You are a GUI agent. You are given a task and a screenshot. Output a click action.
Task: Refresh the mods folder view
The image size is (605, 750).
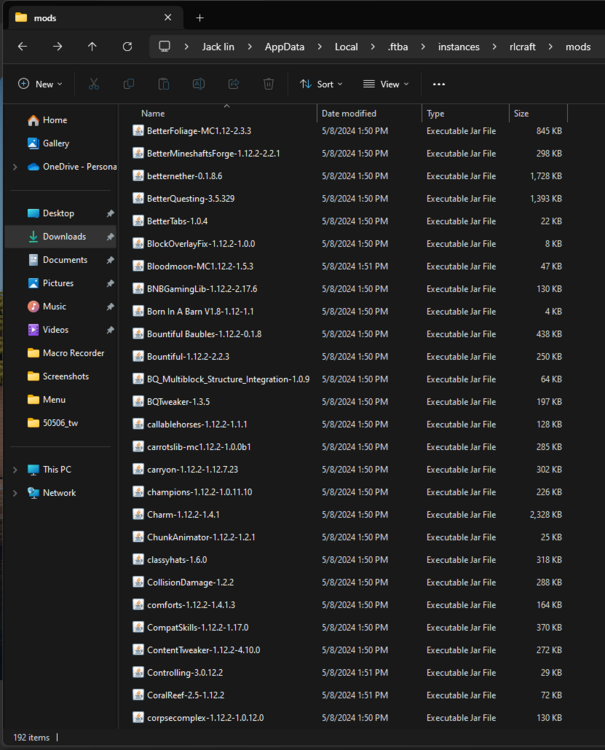pyautogui.click(x=127, y=46)
